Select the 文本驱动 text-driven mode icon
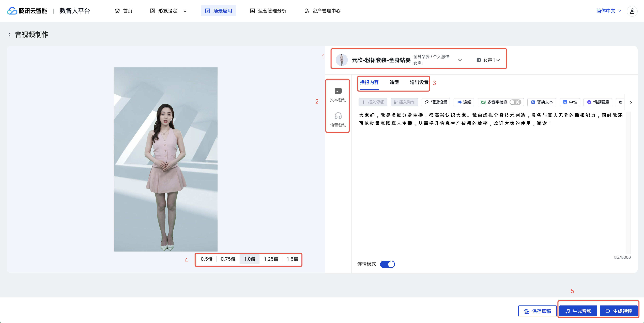This screenshot has height=323, width=644. (338, 91)
